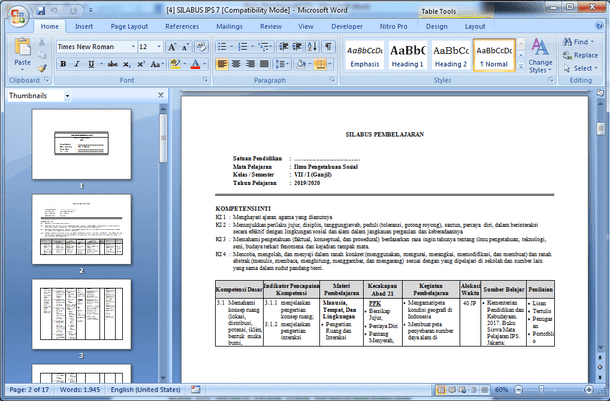The image size is (610, 401).
Task: Apply the Heading 2 style
Action: (451, 55)
